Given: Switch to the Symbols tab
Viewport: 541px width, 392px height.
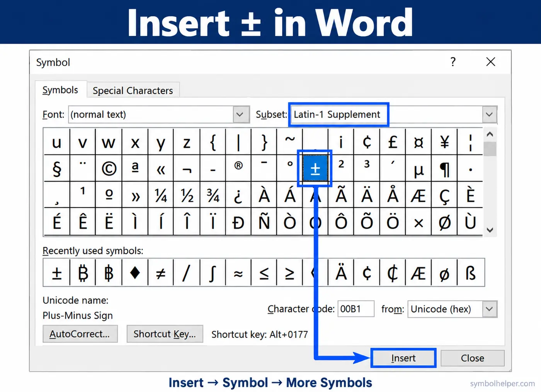Looking at the screenshot, I should click(x=60, y=90).
